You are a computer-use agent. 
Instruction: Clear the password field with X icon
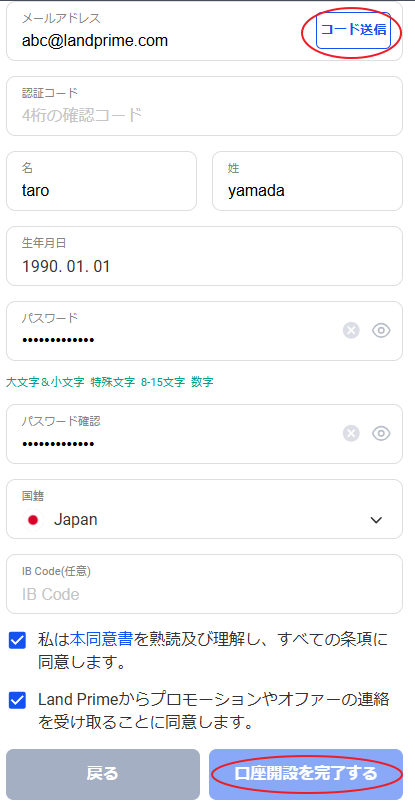pyautogui.click(x=351, y=331)
